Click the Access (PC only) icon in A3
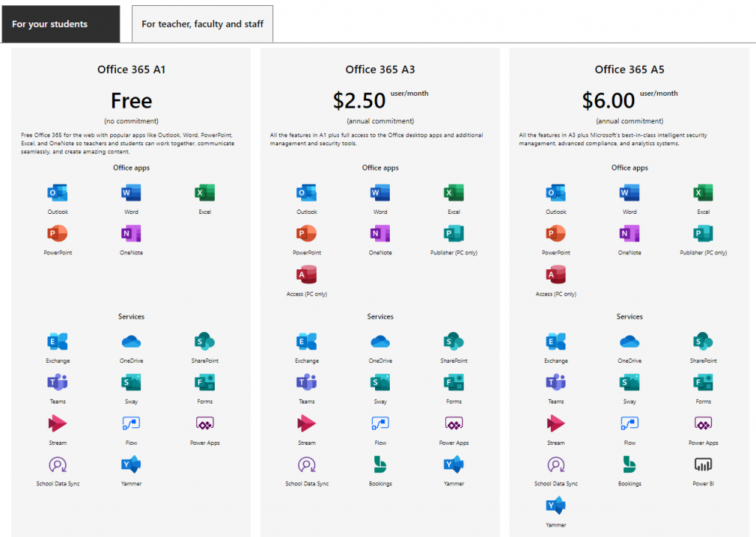Viewport: 756px width, 537px height. pos(306,274)
